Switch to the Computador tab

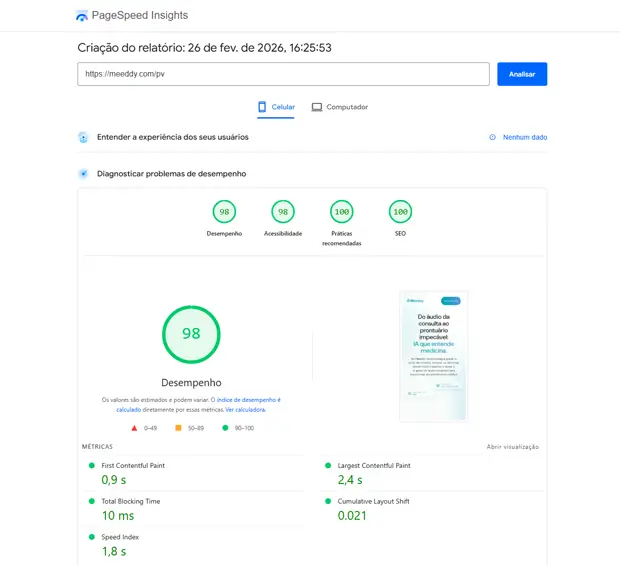tap(340, 107)
